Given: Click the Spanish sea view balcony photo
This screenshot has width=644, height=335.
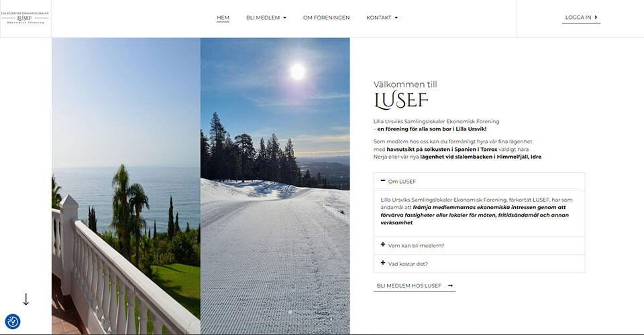Looking at the screenshot, I should [x=126, y=186].
